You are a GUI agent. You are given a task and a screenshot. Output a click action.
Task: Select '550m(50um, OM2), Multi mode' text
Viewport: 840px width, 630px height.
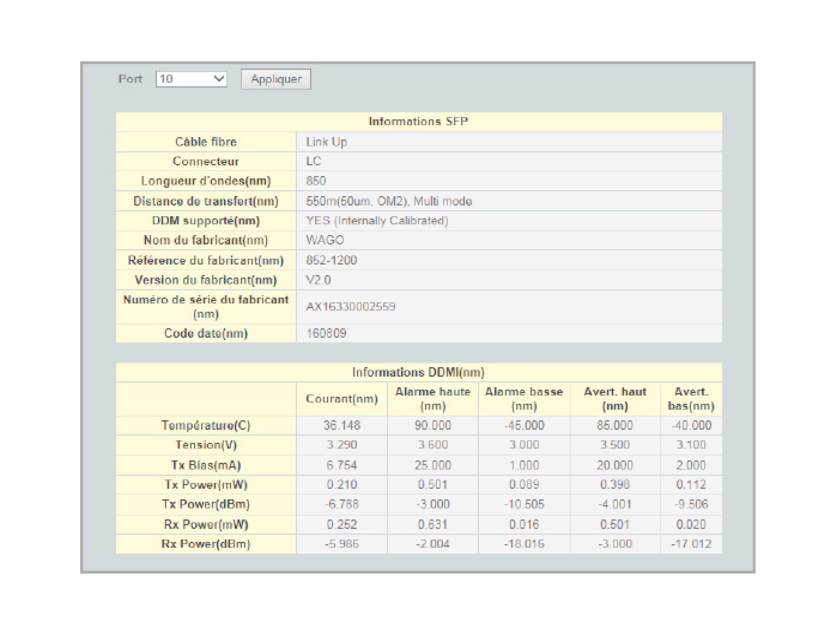(389, 201)
